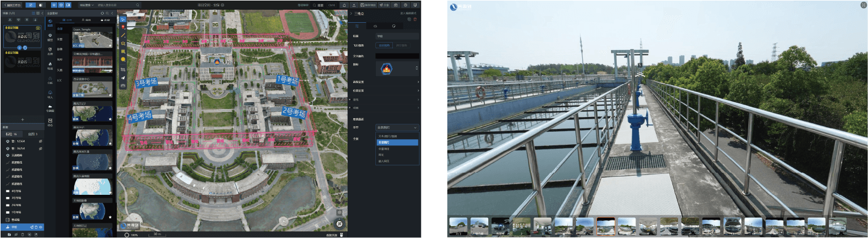Viewport: 868px width, 238px height.
Task: Click the help question mark icon in top bar
Action: coord(405,5)
